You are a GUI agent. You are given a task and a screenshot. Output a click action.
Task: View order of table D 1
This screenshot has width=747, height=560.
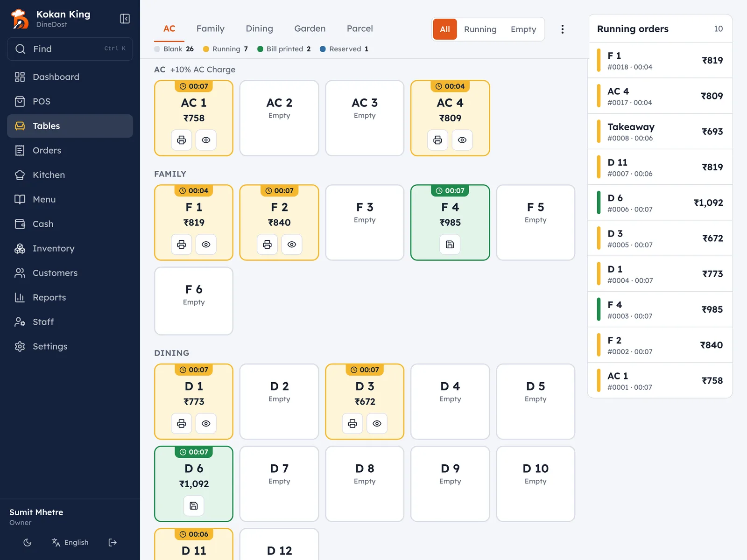[206, 424]
